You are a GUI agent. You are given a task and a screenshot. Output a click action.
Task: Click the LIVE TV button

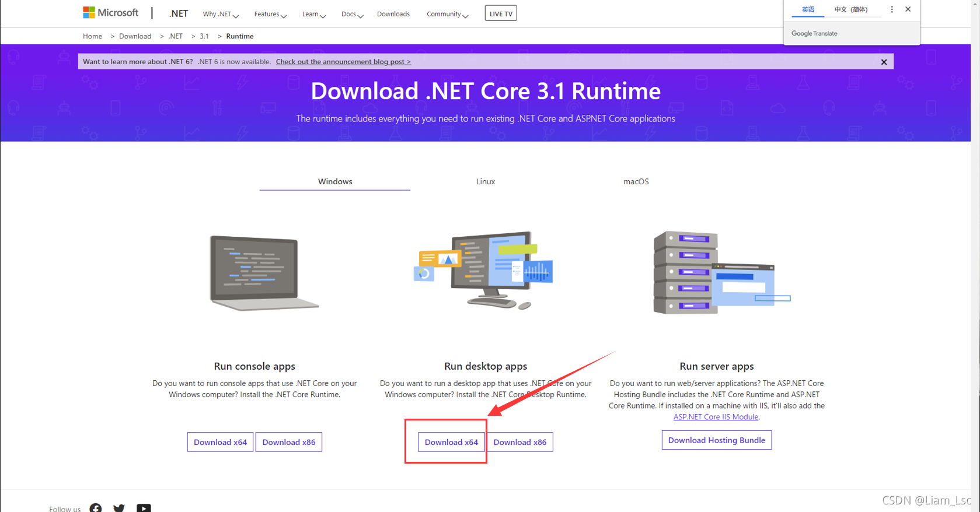[501, 13]
